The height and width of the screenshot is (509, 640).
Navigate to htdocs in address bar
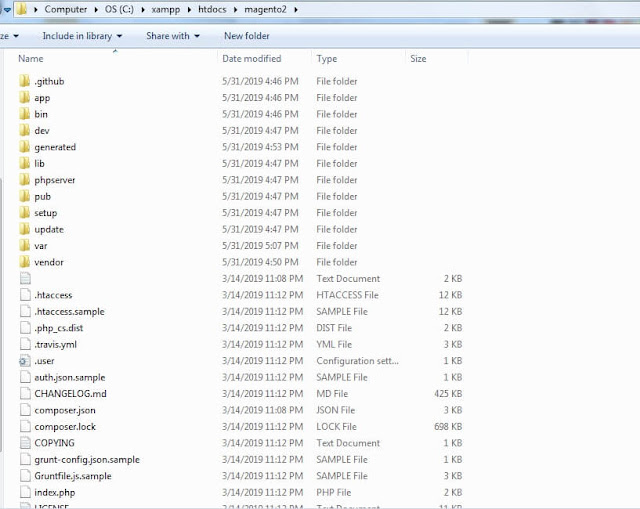click(x=212, y=9)
